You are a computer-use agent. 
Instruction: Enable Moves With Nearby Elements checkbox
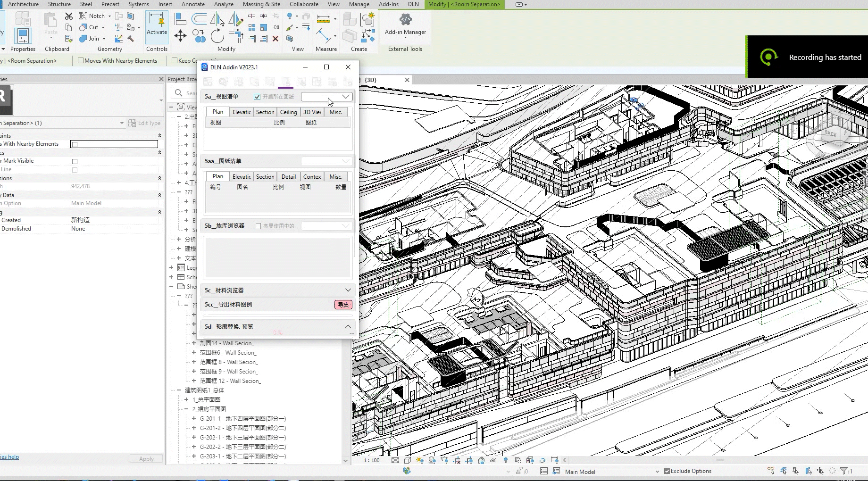click(81, 60)
